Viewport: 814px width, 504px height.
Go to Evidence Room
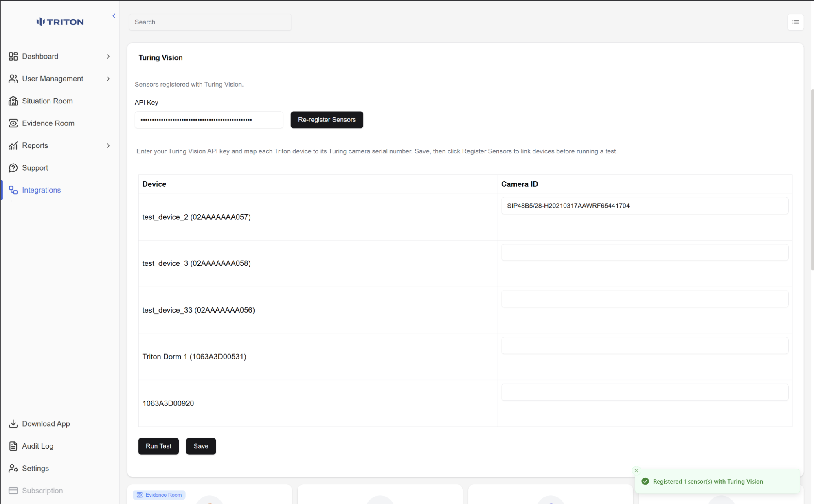pyautogui.click(x=48, y=123)
